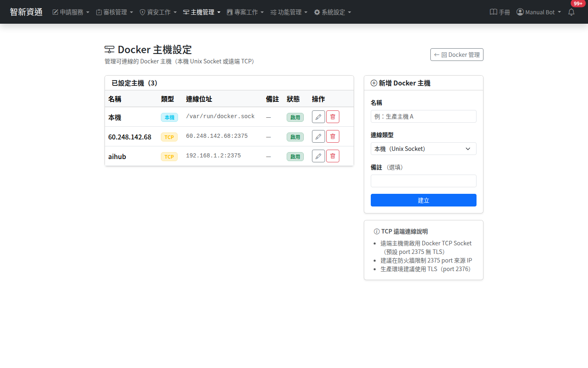Image resolution: width=588 pixels, height=368 pixels.
Task: Open the 審核管理 menu
Action: click(114, 12)
